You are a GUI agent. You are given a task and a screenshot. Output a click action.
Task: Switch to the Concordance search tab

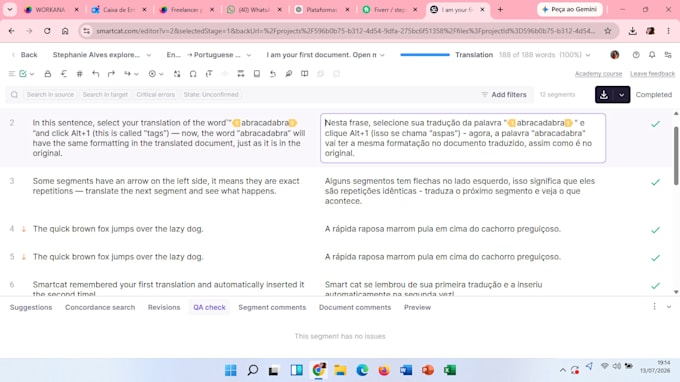(100, 307)
